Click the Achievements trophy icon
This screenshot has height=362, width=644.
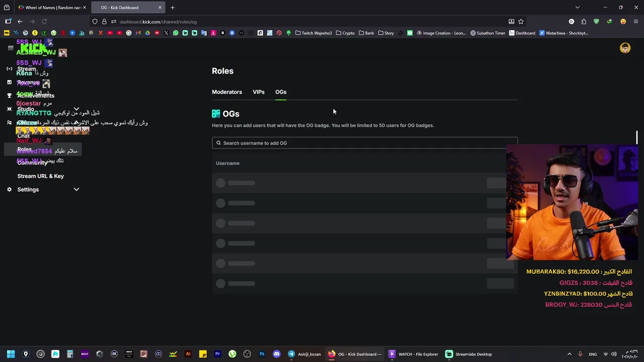click(9, 95)
